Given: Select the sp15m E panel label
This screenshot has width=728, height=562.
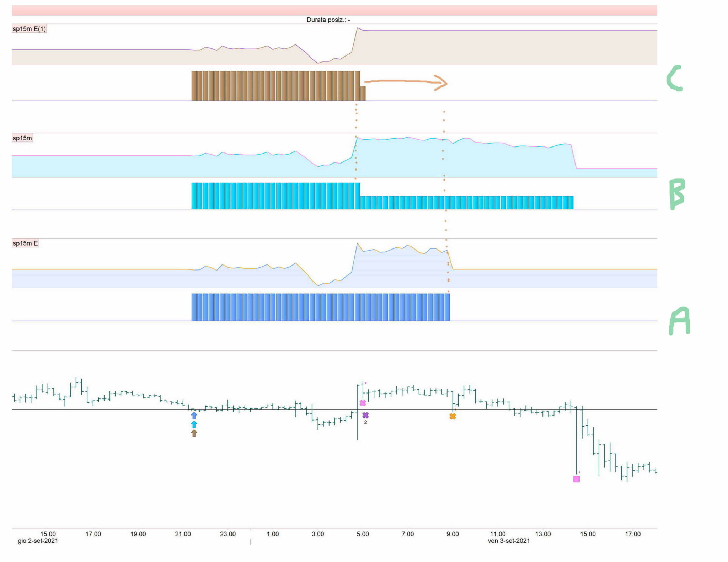Looking at the screenshot, I should click(25, 243).
